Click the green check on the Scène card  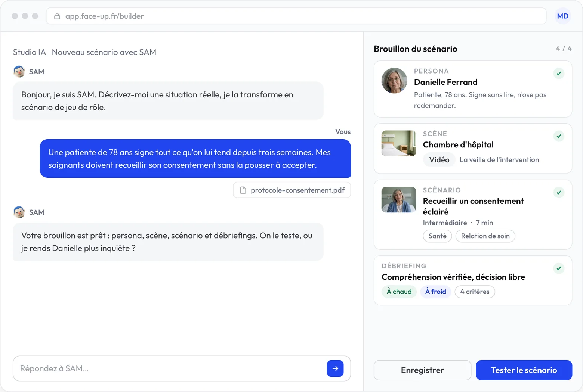coord(559,136)
